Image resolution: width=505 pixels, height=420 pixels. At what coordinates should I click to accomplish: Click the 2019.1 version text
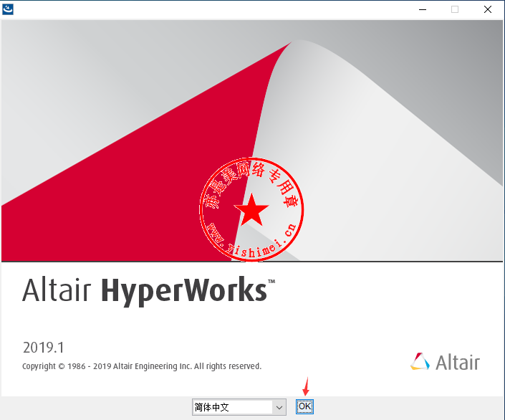click(x=44, y=348)
